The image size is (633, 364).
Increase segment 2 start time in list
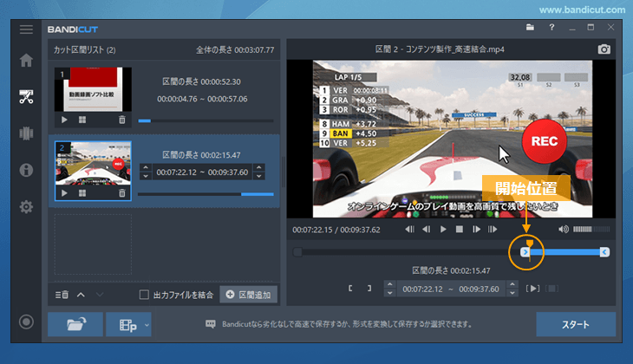pos(146,167)
